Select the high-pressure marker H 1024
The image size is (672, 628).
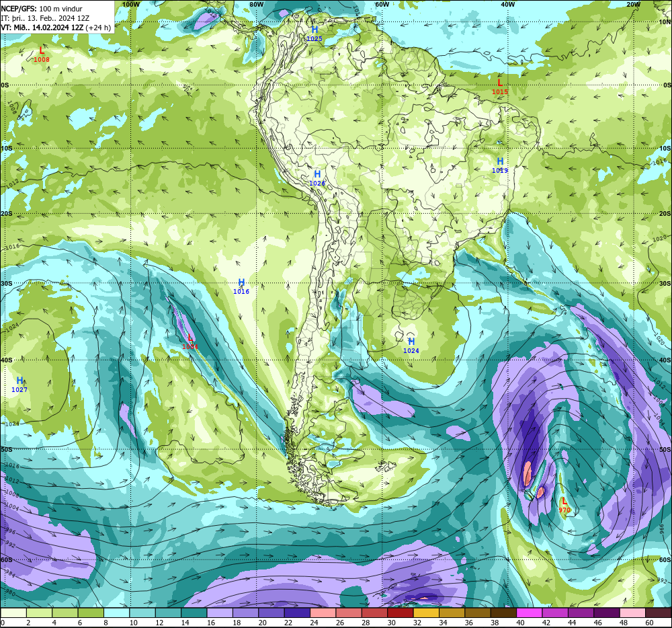tap(411, 346)
